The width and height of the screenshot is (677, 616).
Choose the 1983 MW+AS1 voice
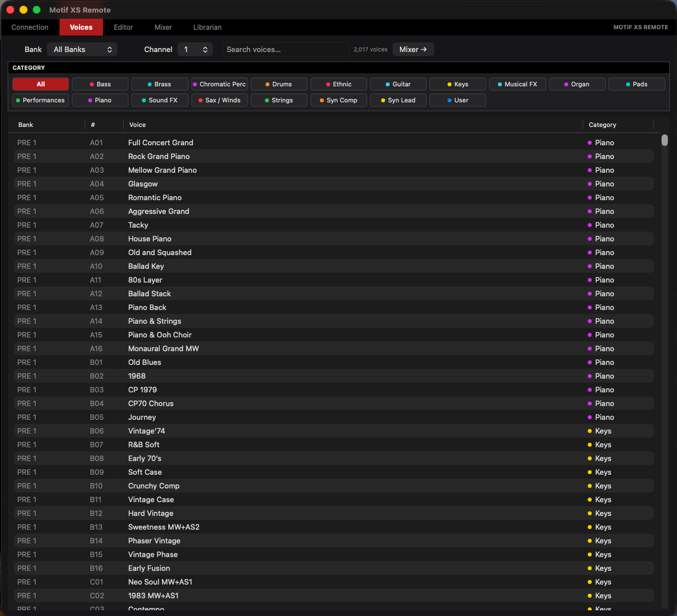(333, 596)
